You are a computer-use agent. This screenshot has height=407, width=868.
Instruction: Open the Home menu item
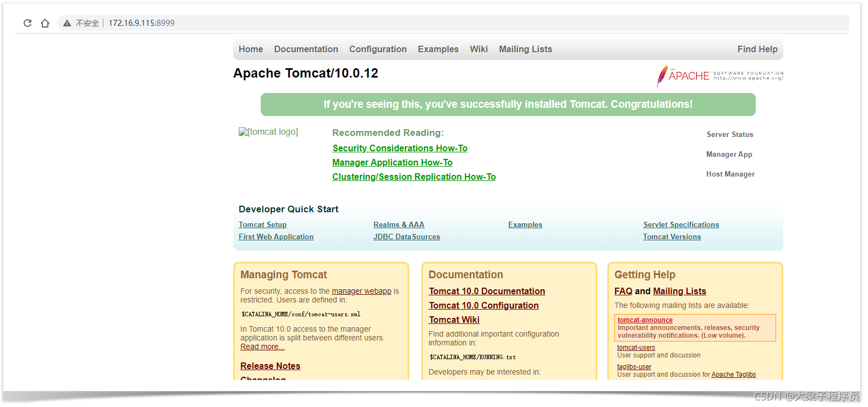point(251,50)
